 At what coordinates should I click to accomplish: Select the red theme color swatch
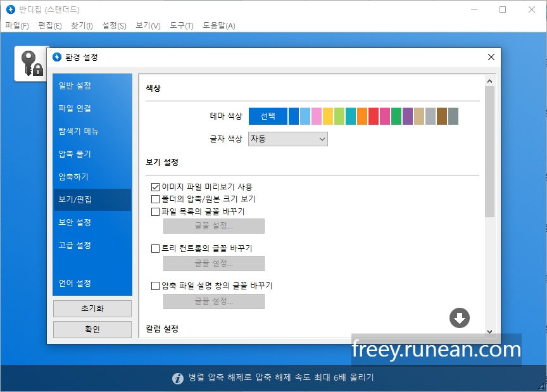pos(374,116)
